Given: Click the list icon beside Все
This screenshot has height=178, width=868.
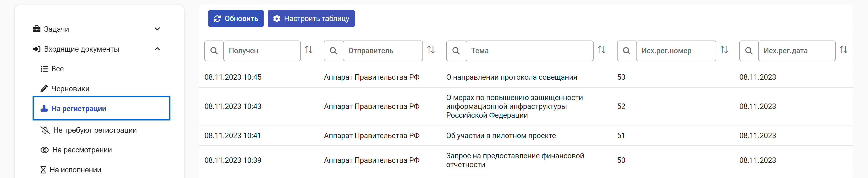Looking at the screenshot, I should (44, 69).
